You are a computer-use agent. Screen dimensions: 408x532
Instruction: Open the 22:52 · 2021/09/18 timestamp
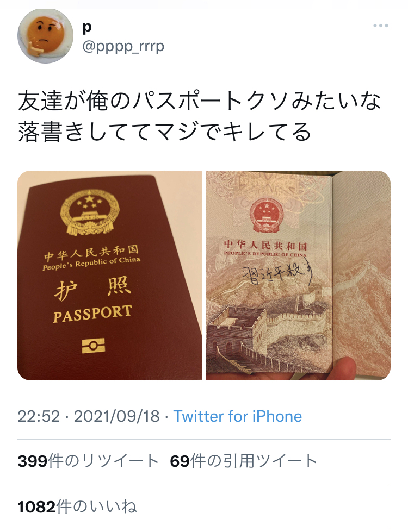click(x=88, y=416)
